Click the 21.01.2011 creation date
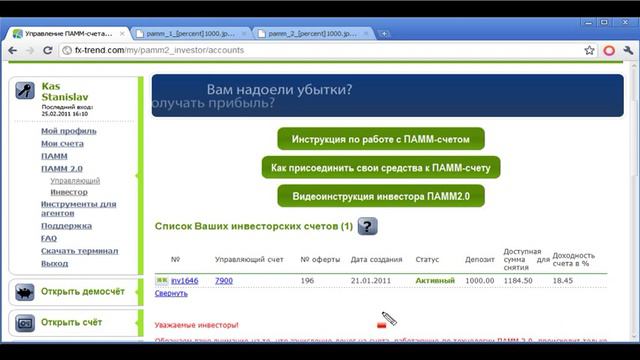 [371, 280]
